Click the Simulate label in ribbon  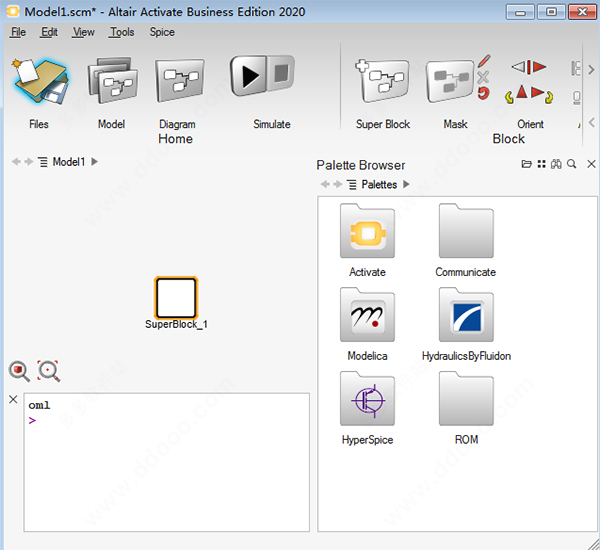[x=272, y=124]
